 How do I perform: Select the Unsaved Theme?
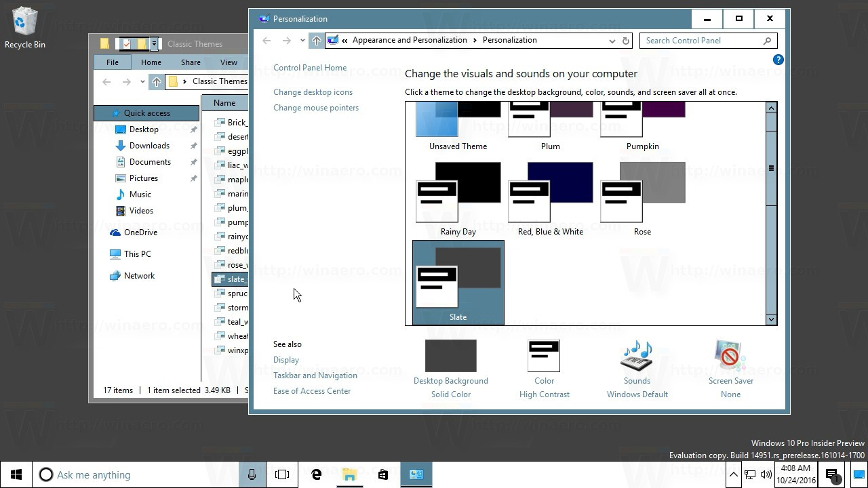click(458, 127)
